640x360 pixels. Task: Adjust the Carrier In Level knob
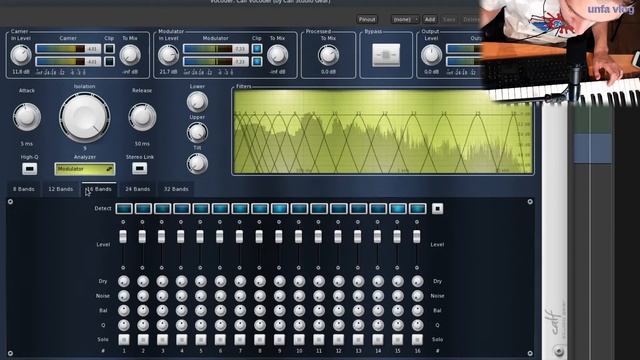[20, 55]
